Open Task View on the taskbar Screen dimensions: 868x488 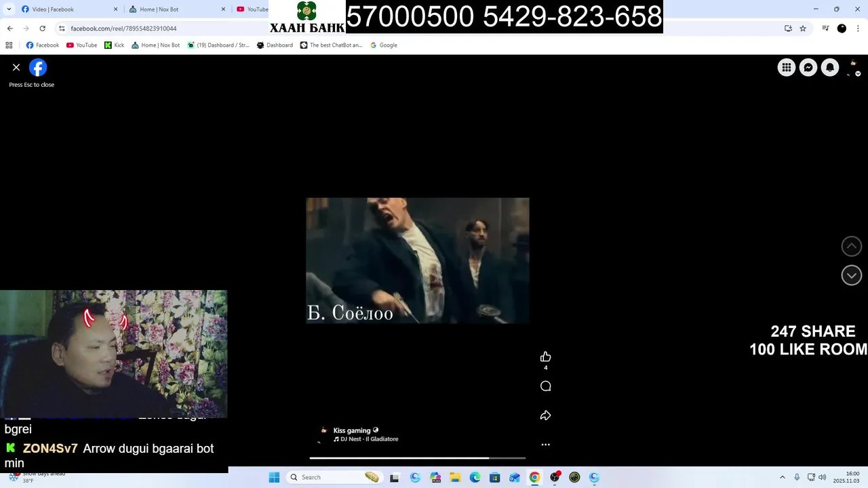point(395,477)
